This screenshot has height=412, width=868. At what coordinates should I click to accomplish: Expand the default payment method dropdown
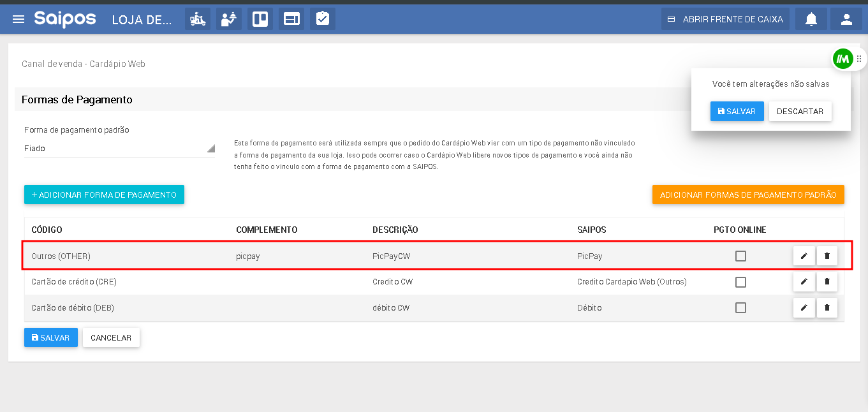(119, 149)
